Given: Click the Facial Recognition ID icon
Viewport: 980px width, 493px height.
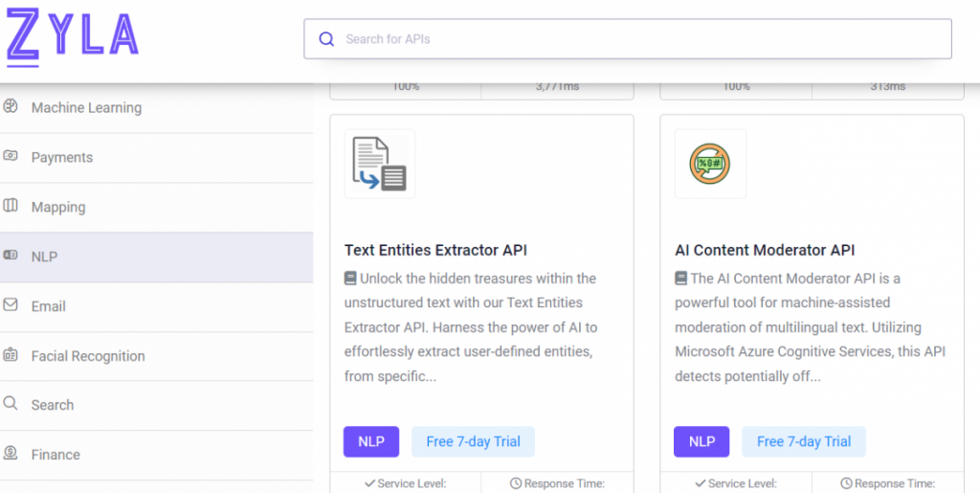Looking at the screenshot, I should [10, 355].
